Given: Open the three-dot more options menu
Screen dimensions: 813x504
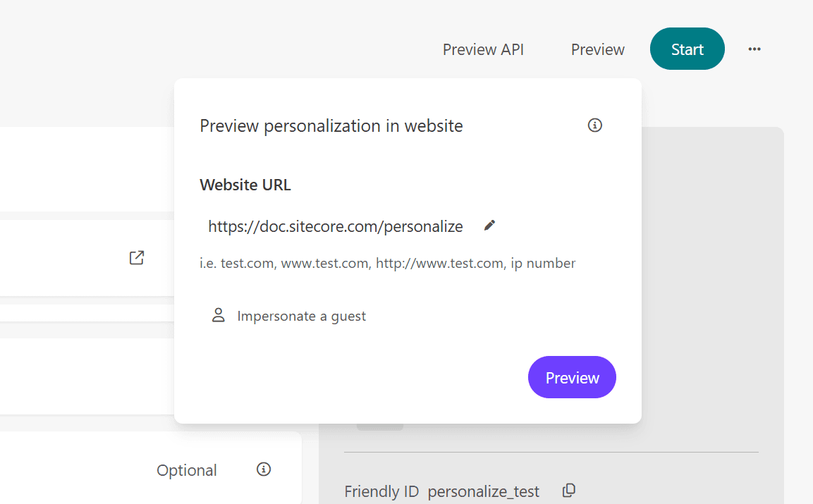Looking at the screenshot, I should (754, 49).
